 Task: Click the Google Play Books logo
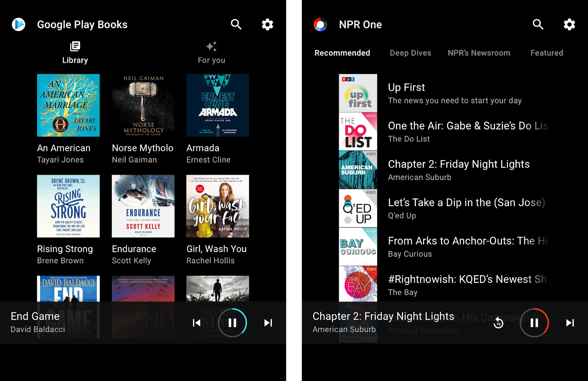coord(18,25)
